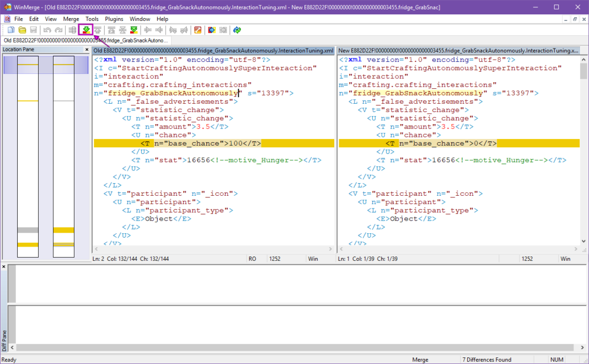Jump to Next Difference via highlighted arrow

(85, 30)
